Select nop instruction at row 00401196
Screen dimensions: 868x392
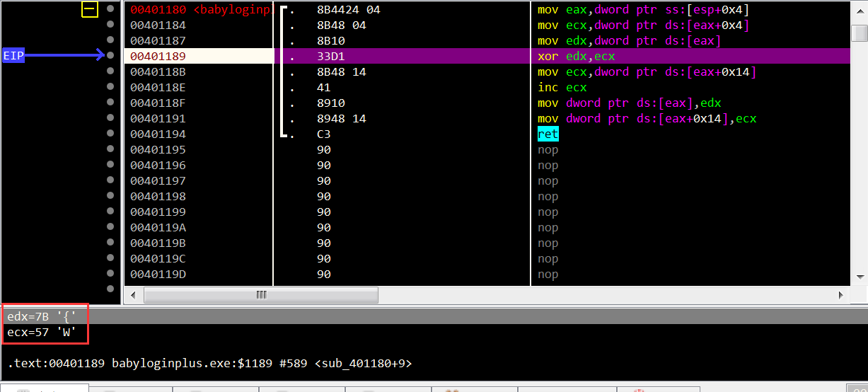(548, 165)
